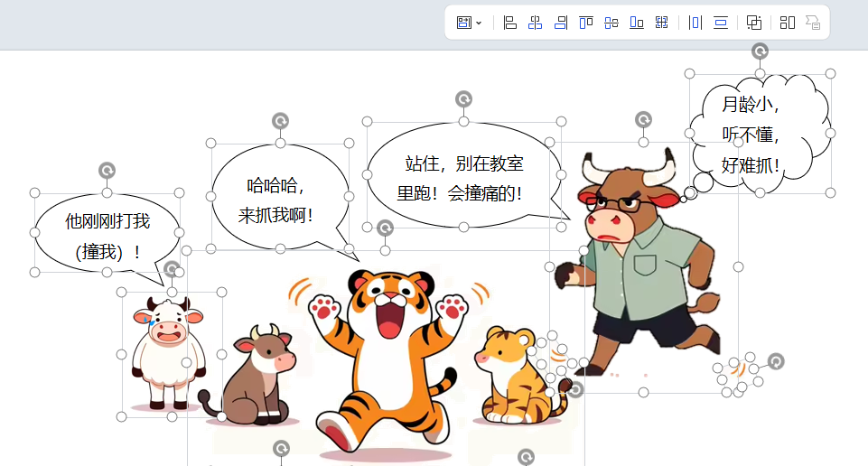
Task: Align selected objects to the right
Action: coord(561,23)
